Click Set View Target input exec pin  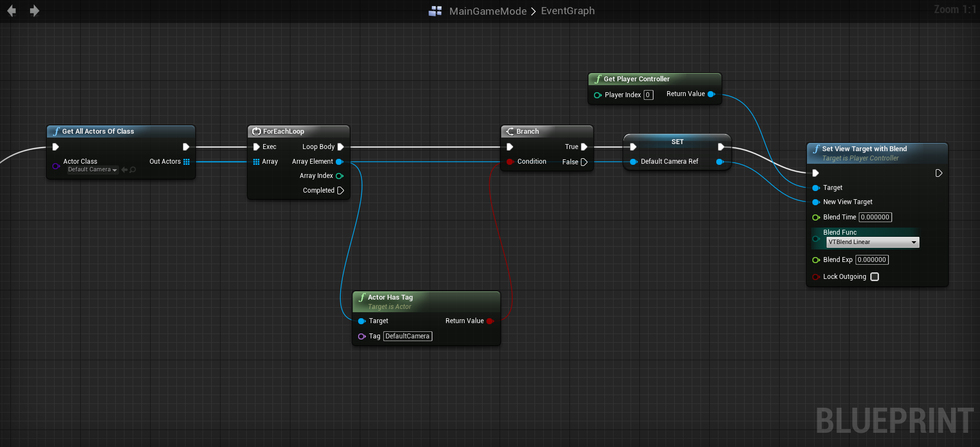[x=815, y=173]
